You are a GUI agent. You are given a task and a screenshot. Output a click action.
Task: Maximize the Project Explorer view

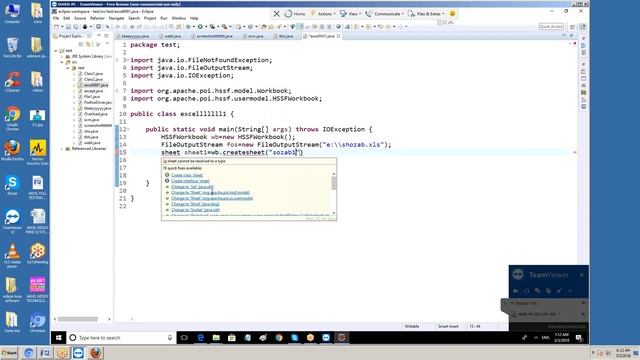[106, 36]
